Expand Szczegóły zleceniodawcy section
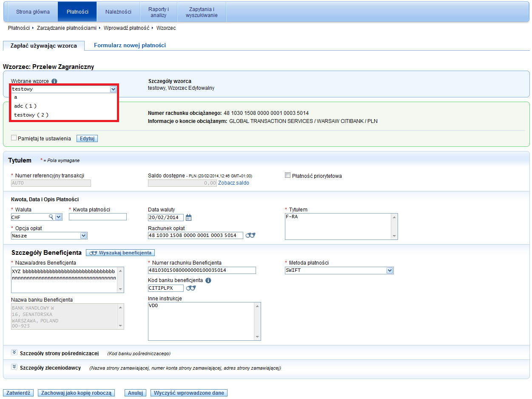 14,367
